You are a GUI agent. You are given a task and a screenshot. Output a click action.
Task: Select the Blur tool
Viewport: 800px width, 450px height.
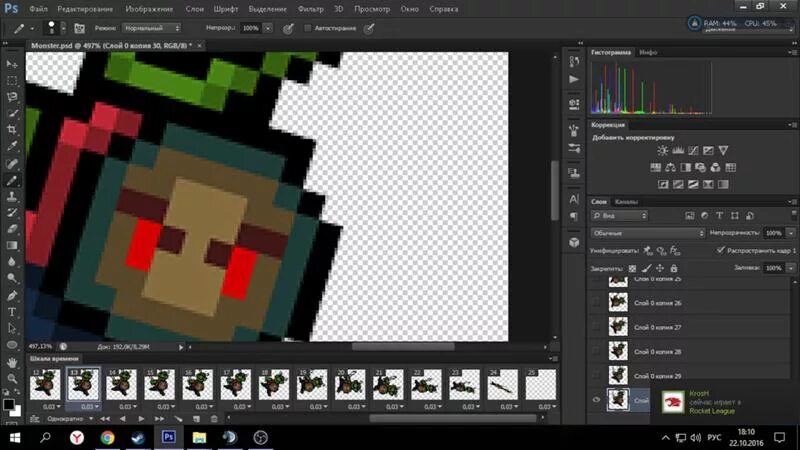point(12,262)
